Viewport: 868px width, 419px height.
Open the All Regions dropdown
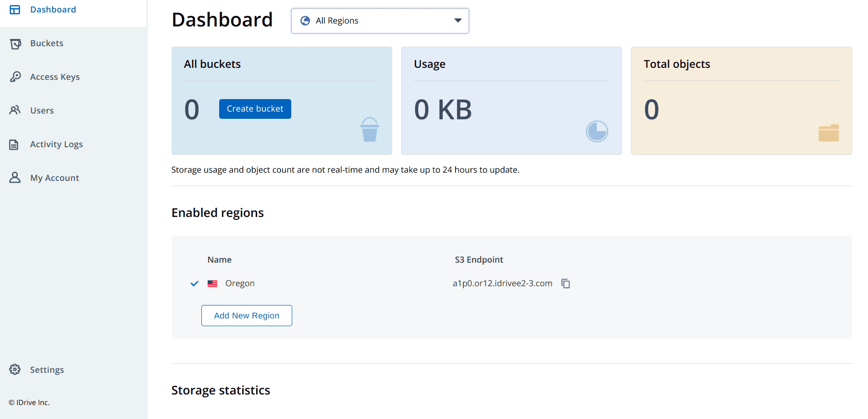[380, 21]
